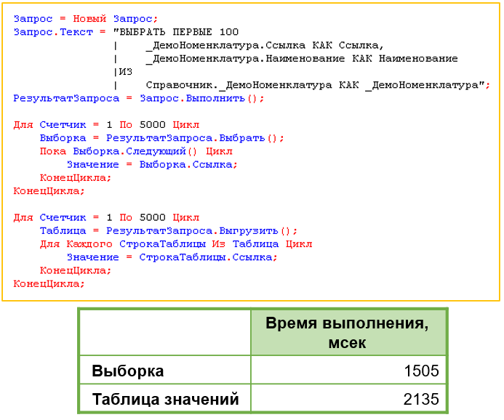Image resolution: width=504 pixels, height=420 pixels.
Task: Click "РезультатЗапроса.Выбрать()" method call
Action: coord(191,138)
